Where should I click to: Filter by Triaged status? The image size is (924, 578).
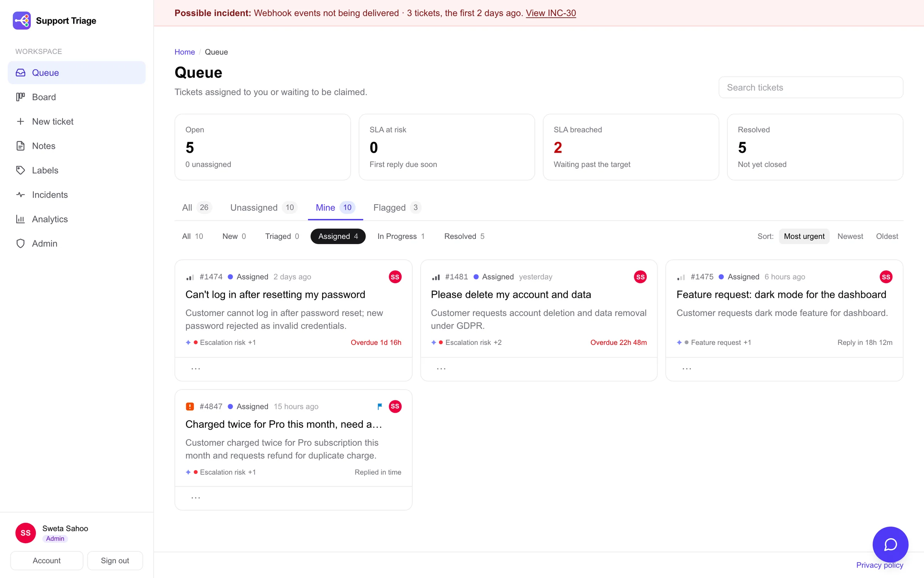click(282, 236)
